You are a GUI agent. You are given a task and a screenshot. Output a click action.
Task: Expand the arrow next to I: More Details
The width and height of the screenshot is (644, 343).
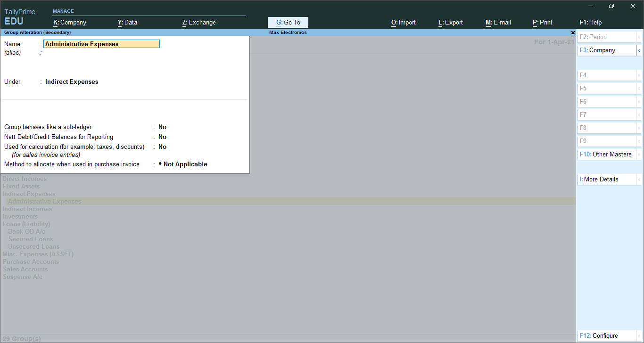[639, 179]
